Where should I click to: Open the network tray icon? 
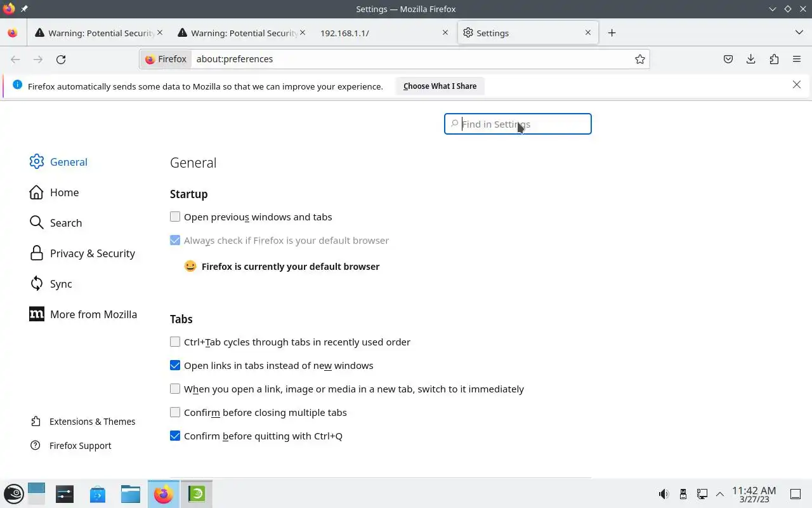tap(702, 494)
